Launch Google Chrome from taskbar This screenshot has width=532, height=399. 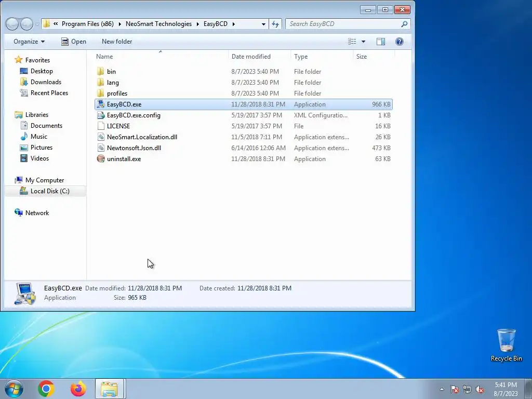[x=46, y=389]
